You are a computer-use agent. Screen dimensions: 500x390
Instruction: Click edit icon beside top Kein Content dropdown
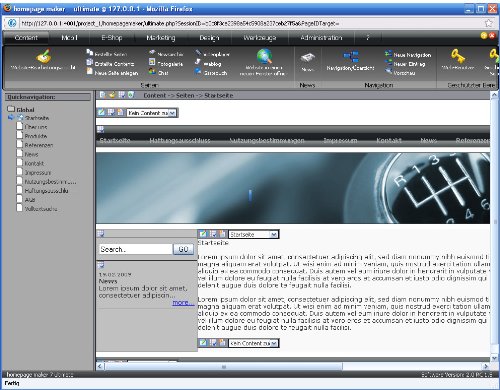point(101,113)
